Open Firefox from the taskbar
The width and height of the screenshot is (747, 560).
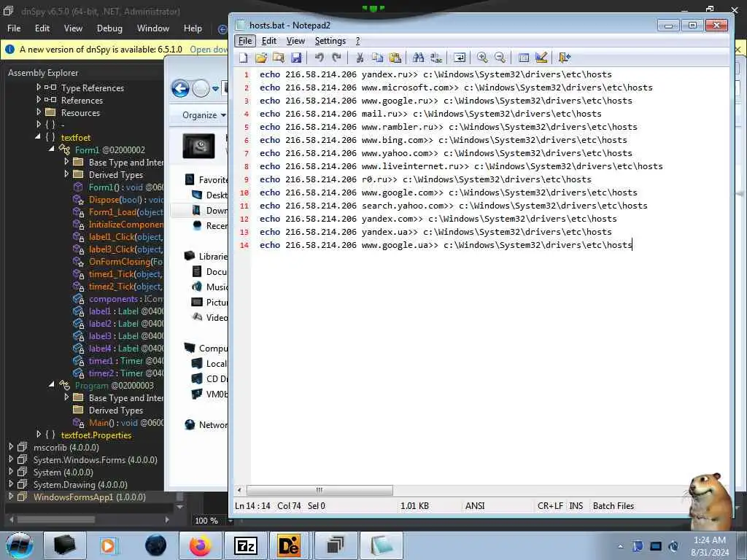(201, 545)
